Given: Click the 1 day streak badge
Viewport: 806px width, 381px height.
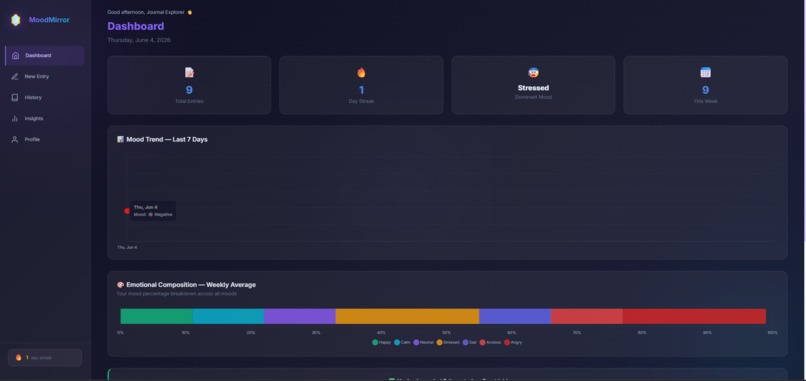Looking at the screenshot, I should tap(45, 357).
